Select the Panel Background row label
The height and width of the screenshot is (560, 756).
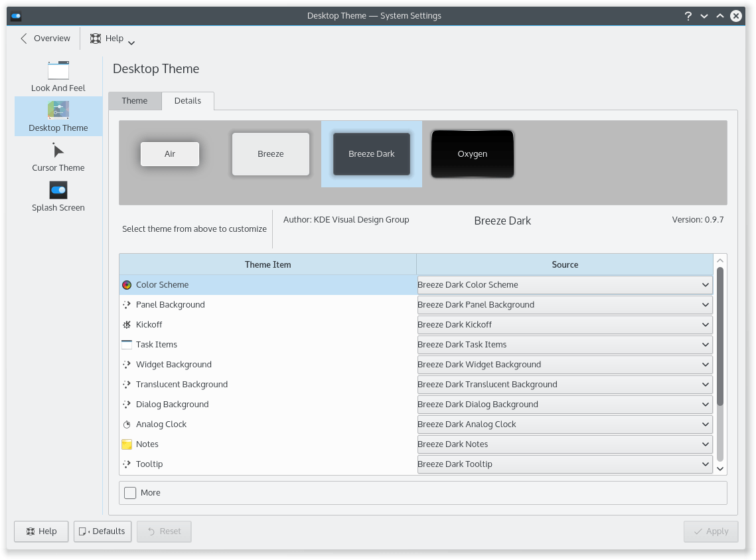[x=170, y=305]
